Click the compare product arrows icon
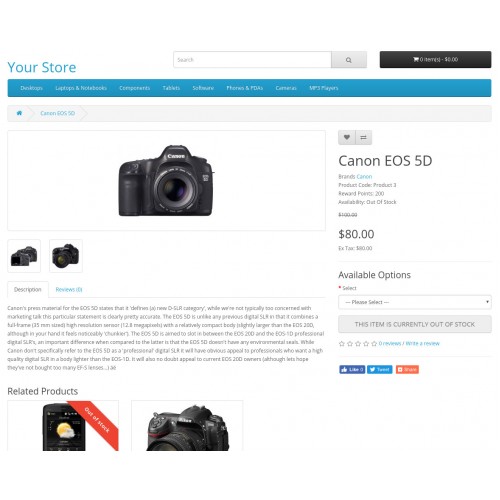The height and width of the screenshot is (500, 500). (x=364, y=137)
